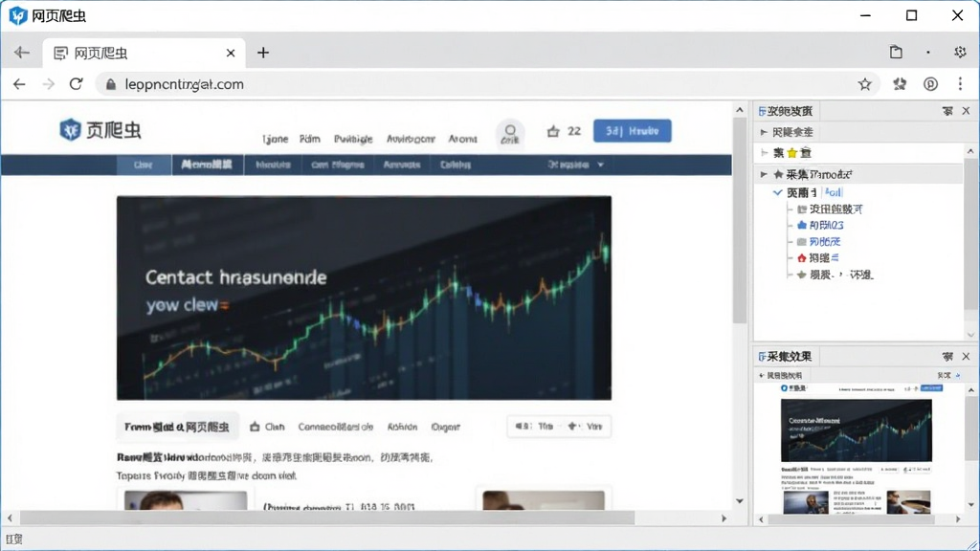
Task: Click the web page vertical scrollbar down arrow
Action: [x=740, y=501]
